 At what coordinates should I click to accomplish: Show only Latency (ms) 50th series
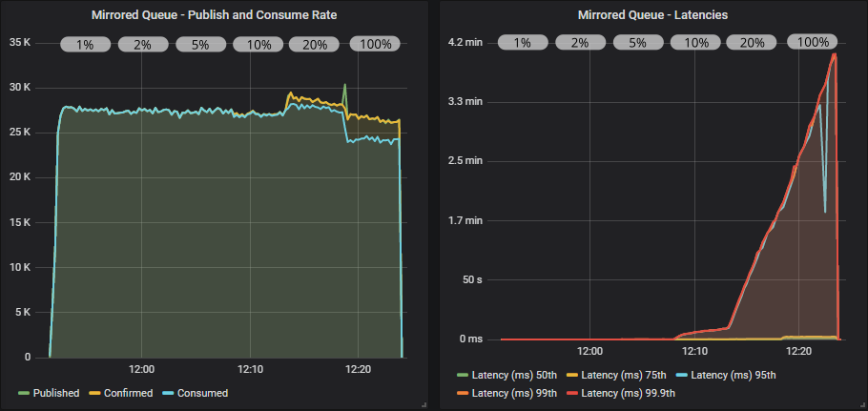click(x=520, y=376)
